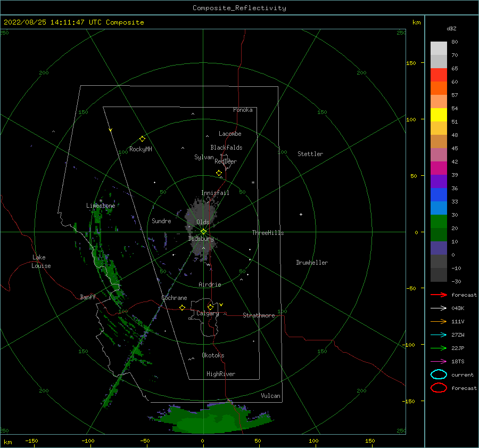Image resolution: width=479 pixels, height=448 pixels.
Task: Click the Sylvan label
Action: (x=204, y=157)
